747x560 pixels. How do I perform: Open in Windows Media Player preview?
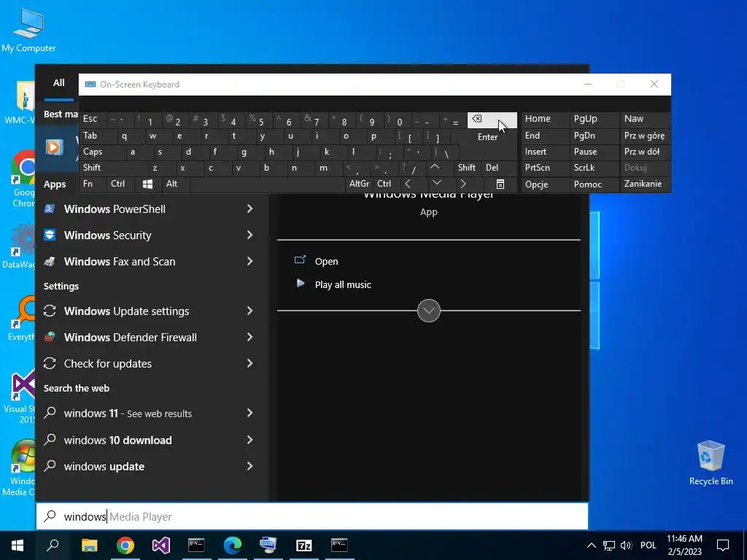pyautogui.click(x=326, y=261)
